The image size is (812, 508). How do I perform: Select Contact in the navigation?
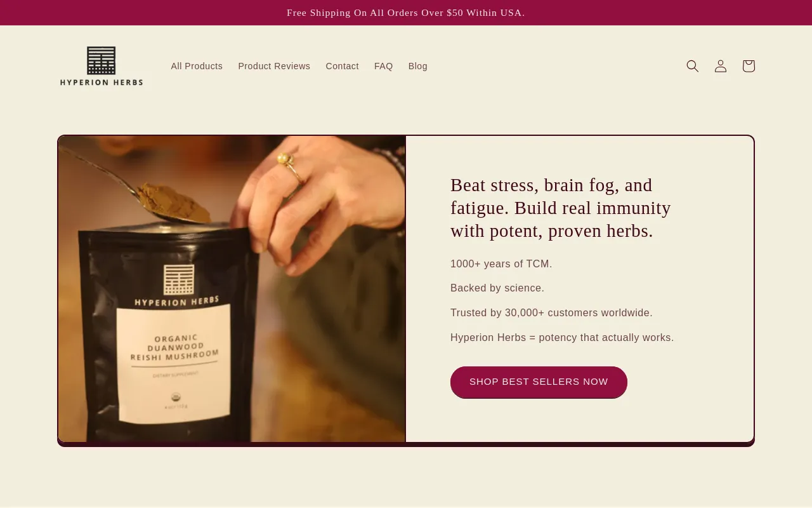tap(342, 66)
